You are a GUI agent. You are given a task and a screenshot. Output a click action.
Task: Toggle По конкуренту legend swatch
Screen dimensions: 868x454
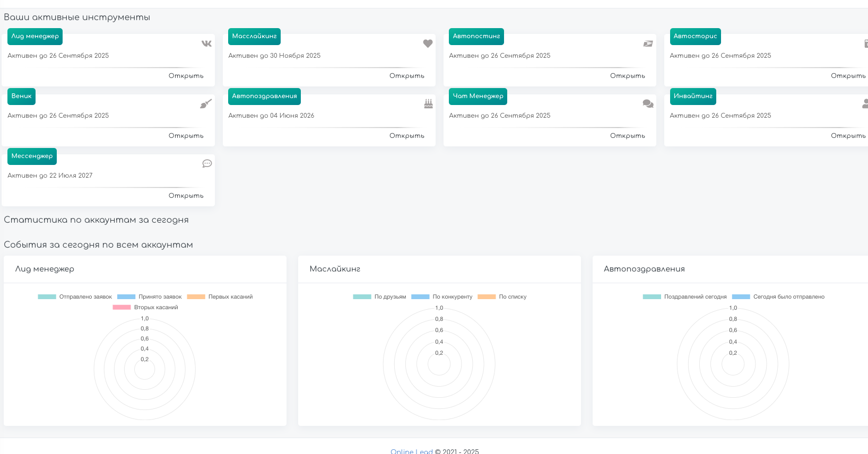tap(420, 297)
